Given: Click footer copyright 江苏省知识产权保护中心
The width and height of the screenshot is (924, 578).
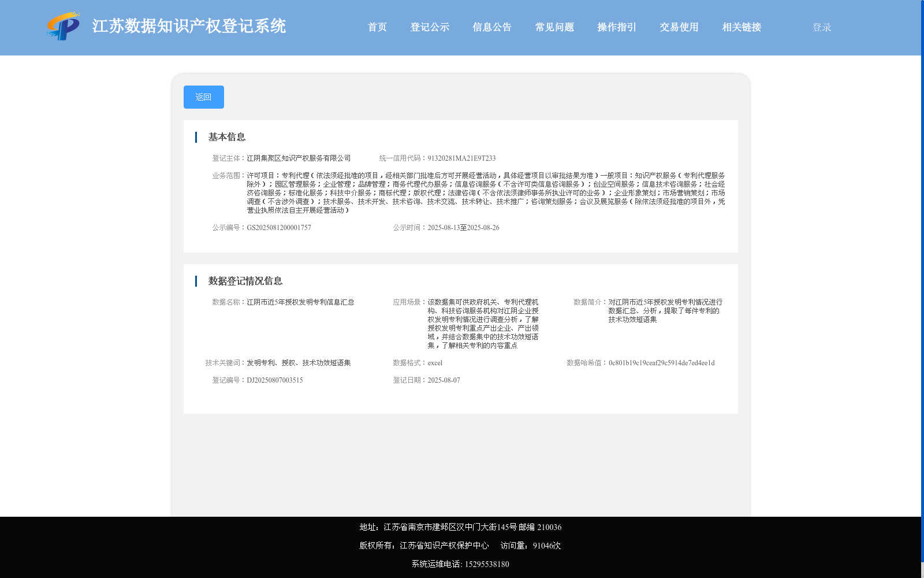Looking at the screenshot, I should 444,546.
